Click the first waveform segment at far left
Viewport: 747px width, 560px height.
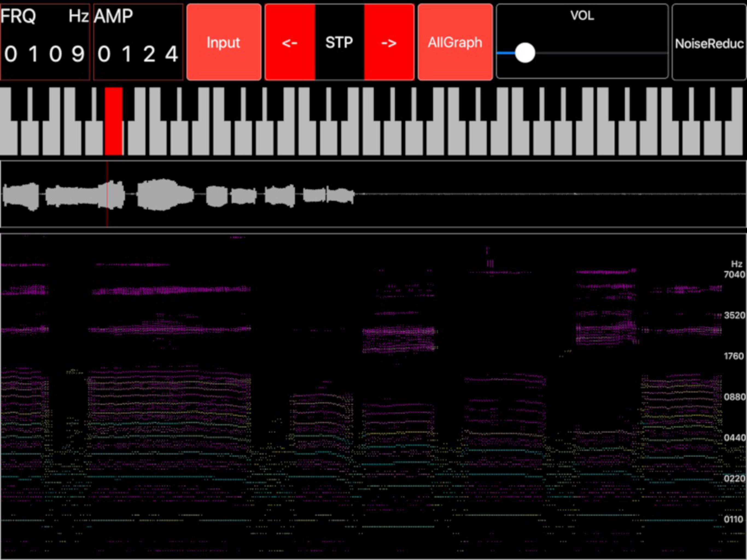coord(21,197)
